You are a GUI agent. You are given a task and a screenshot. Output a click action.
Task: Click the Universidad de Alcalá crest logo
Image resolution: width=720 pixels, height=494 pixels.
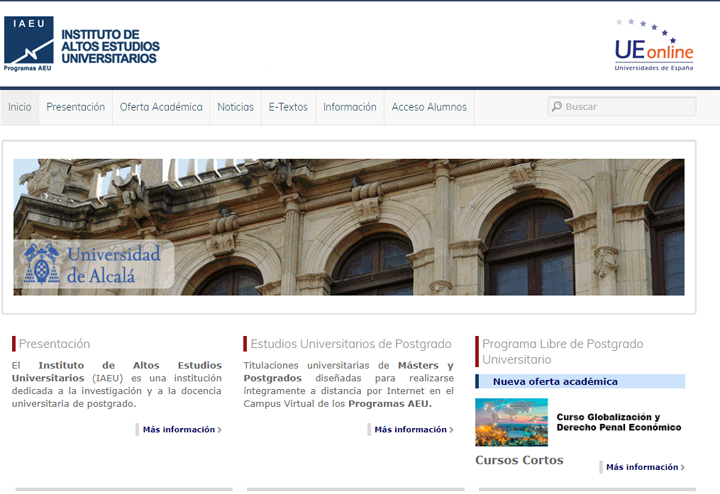(41, 264)
